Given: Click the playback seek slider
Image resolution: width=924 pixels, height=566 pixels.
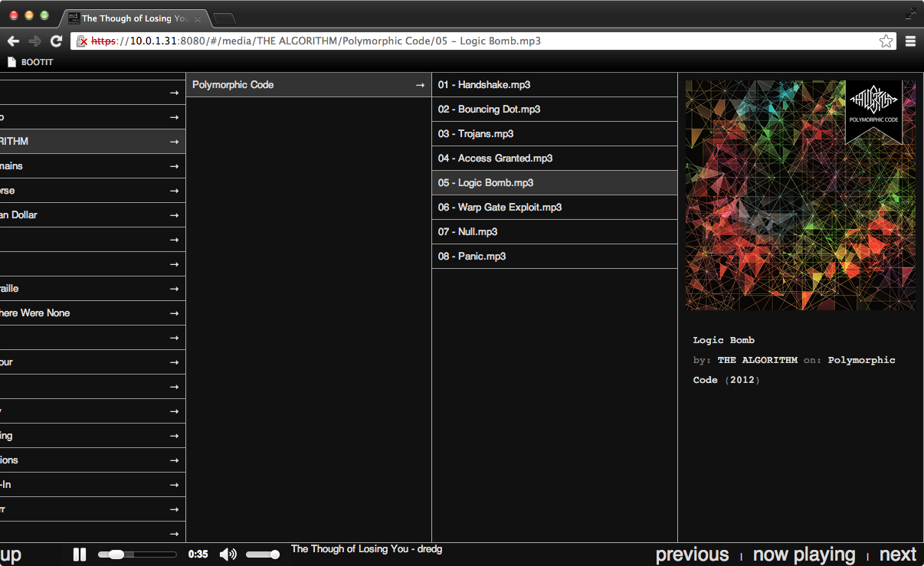Looking at the screenshot, I should (x=137, y=555).
